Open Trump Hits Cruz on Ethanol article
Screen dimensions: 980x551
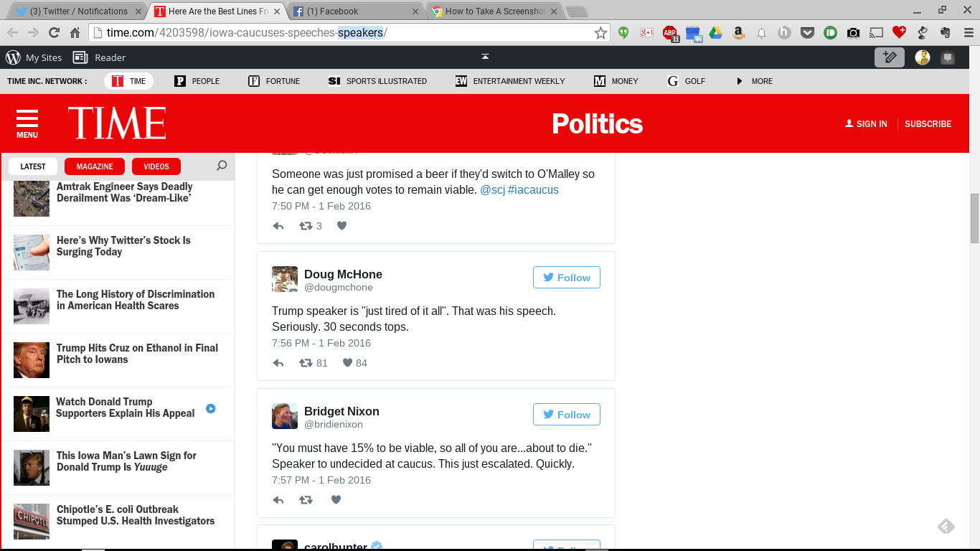pos(137,354)
